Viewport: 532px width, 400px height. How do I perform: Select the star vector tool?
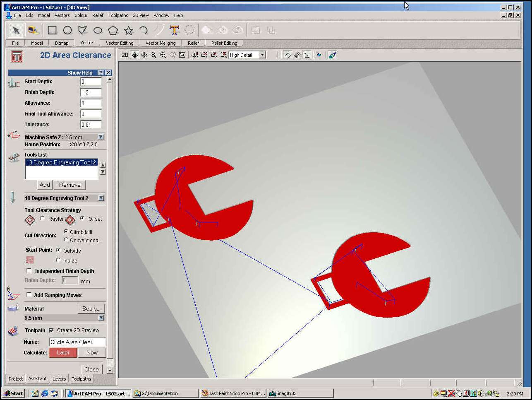[129, 30]
